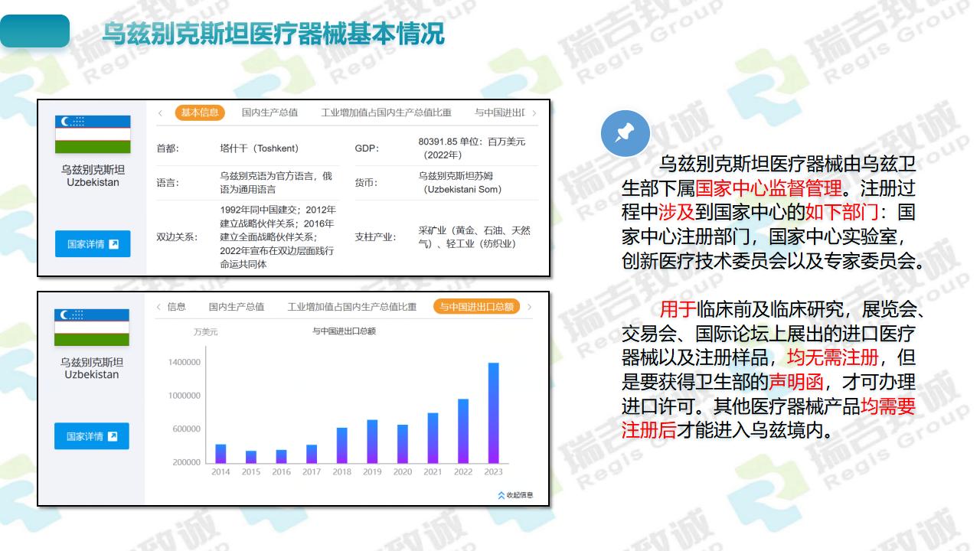Click the external-link icon in the top 国家详情 button
980x551 pixels.
point(114,244)
